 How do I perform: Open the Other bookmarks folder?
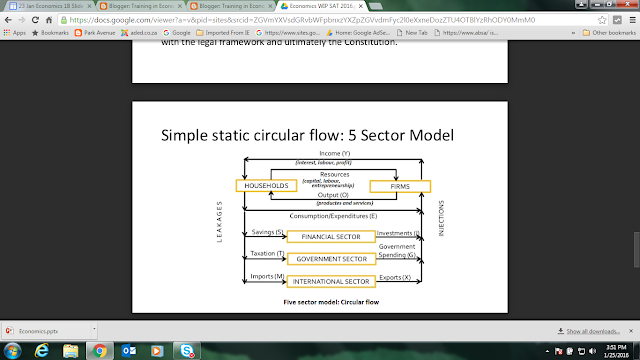[609, 33]
